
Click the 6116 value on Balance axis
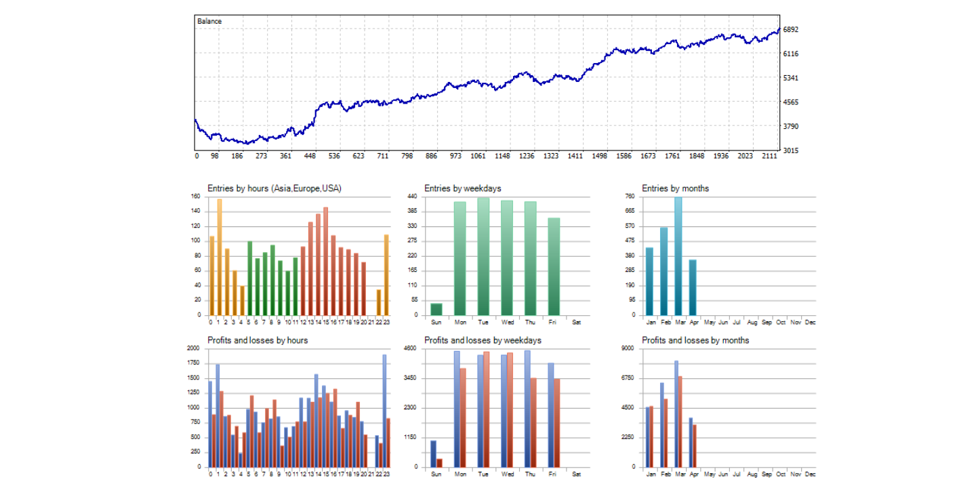[x=792, y=54]
